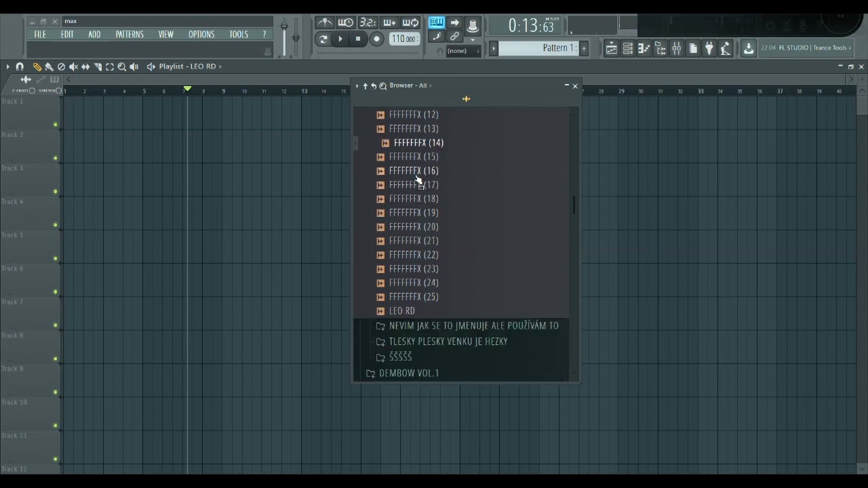
Task: Select the Draw pencil tool in Playlist
Action: tap(37, 66)
